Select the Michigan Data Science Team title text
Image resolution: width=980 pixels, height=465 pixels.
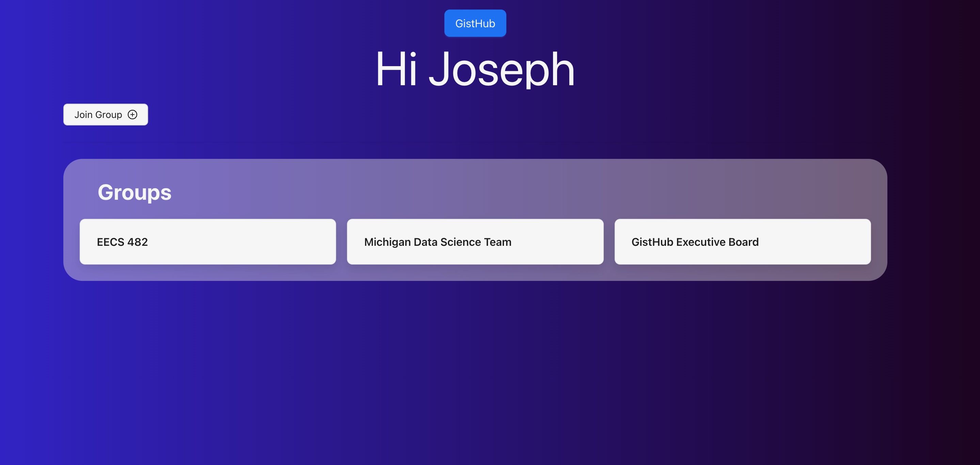(438, 242)
